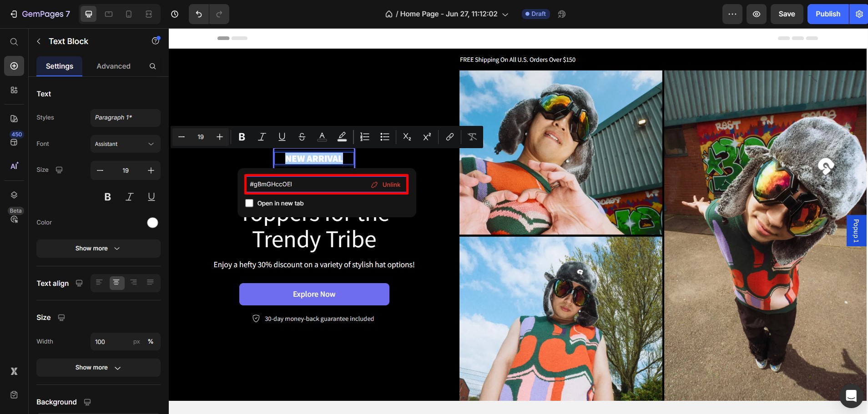The height and width of the screenshot is (414, 868).
Task: Click the link URL input field
Action: (296, 184)
